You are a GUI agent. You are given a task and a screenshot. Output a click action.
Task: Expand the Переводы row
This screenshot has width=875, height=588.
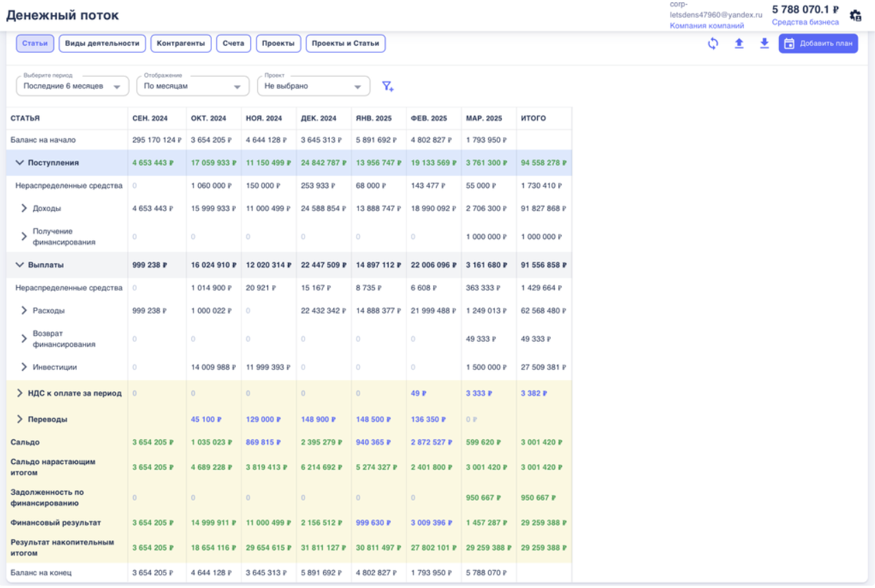(20, 419)
